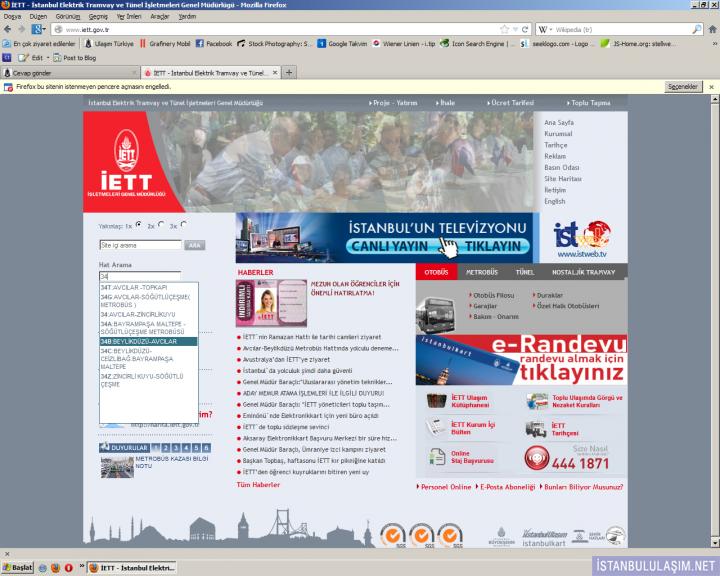Click the Firefox icon in quick launch
720x576 pixels.
point(56,568)
